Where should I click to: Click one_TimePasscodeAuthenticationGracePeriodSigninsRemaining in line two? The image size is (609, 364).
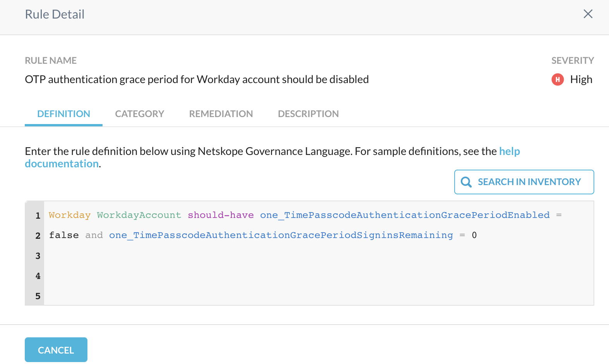(x=281, y=235)
